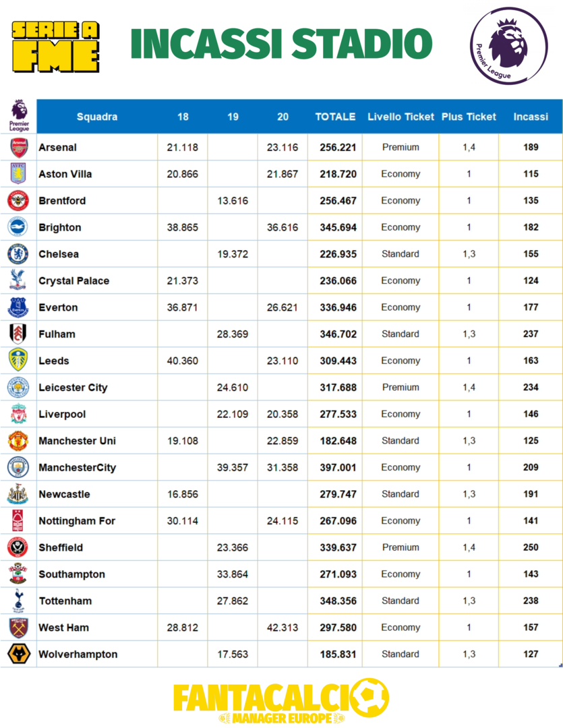This screenshot has height=728, width=563.
Task: Open the Serie A FME logo
Action: [56, 46]
